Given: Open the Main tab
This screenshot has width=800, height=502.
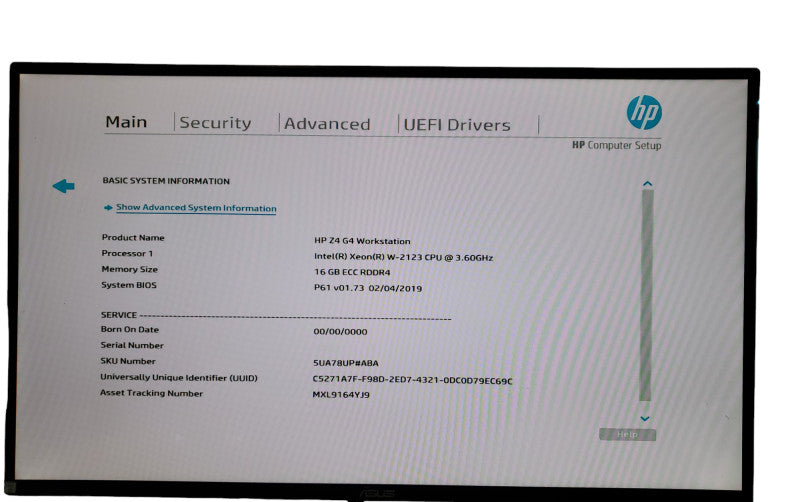Looking at the screenshot, I should [x=126, y=122].
